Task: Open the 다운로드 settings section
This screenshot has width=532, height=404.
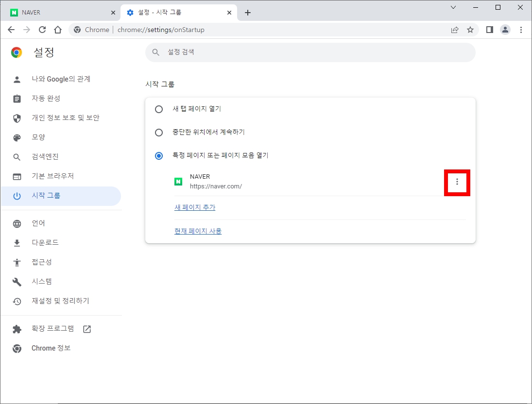Action: coord(46,242)
